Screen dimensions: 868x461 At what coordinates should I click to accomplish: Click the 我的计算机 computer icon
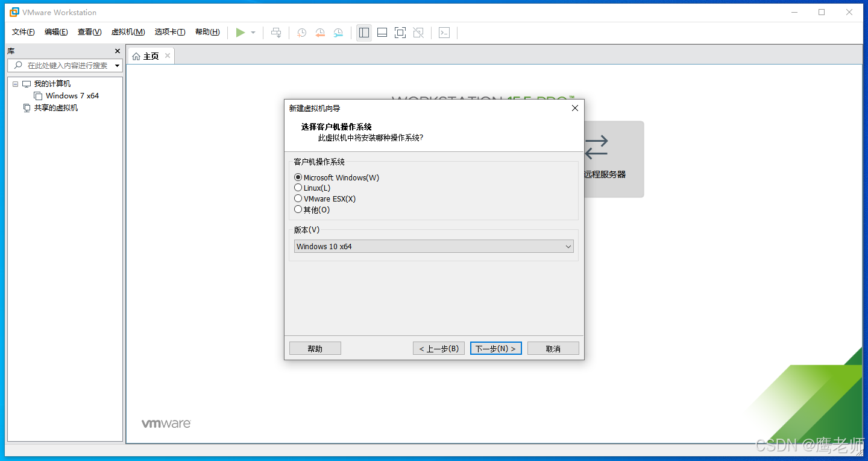coord(27,84)
